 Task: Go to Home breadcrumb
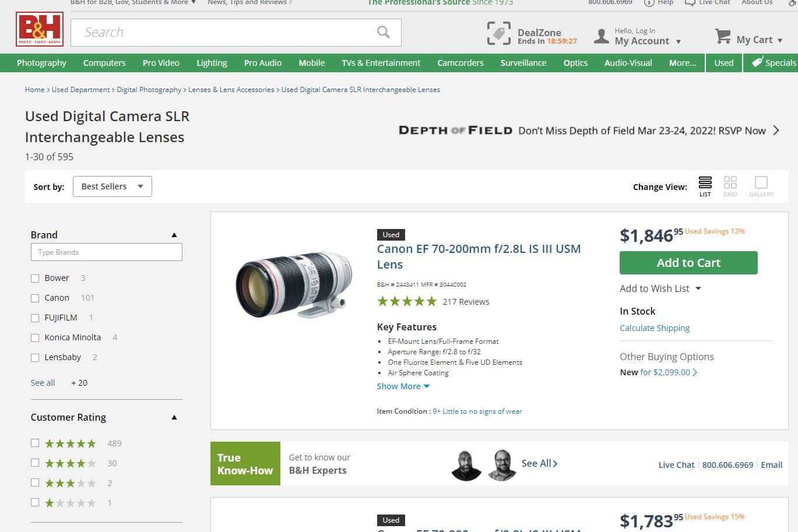point(34,90)
